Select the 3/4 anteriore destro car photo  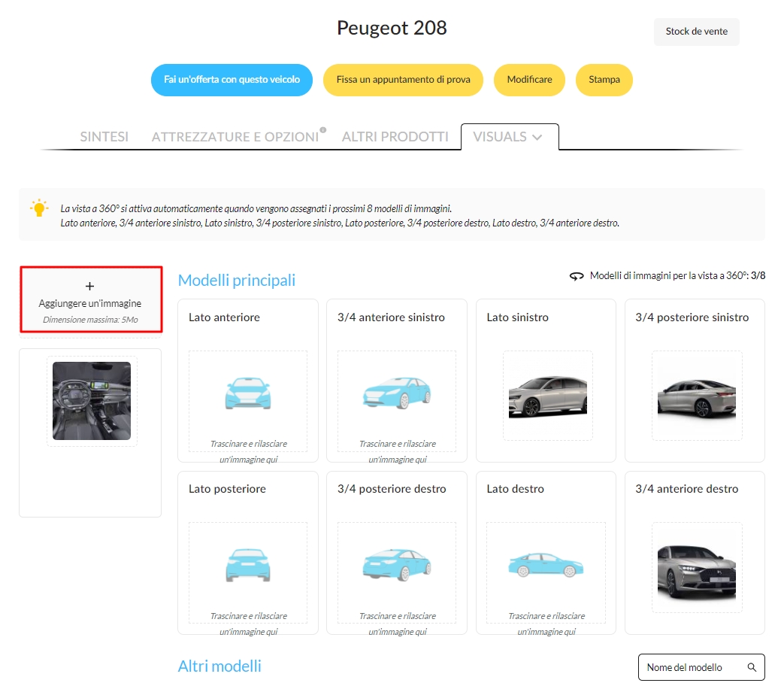[697, 572]
